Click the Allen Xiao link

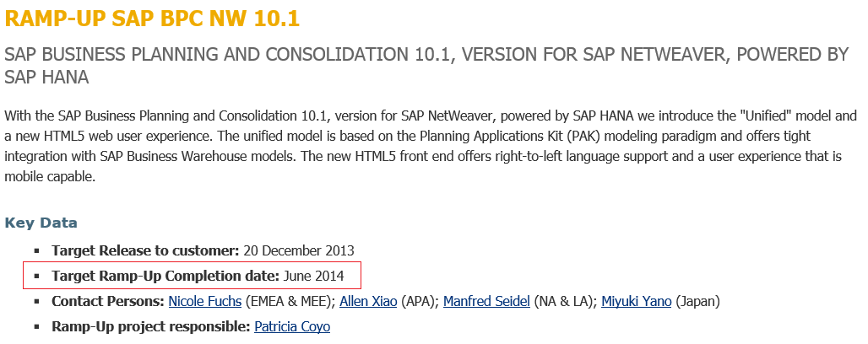(368, 301)
